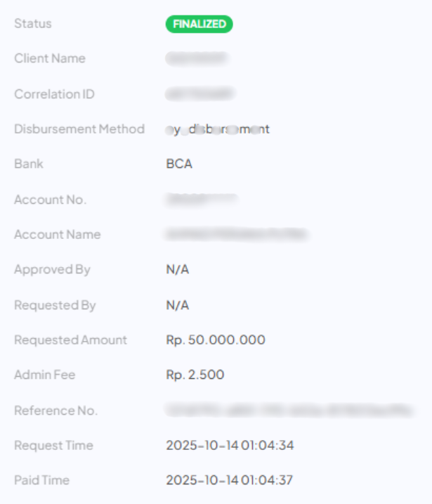The image size is (432, 504).
Task: Click the Paid Time value 2025-10-14 01:04:37
Action: 230,481
